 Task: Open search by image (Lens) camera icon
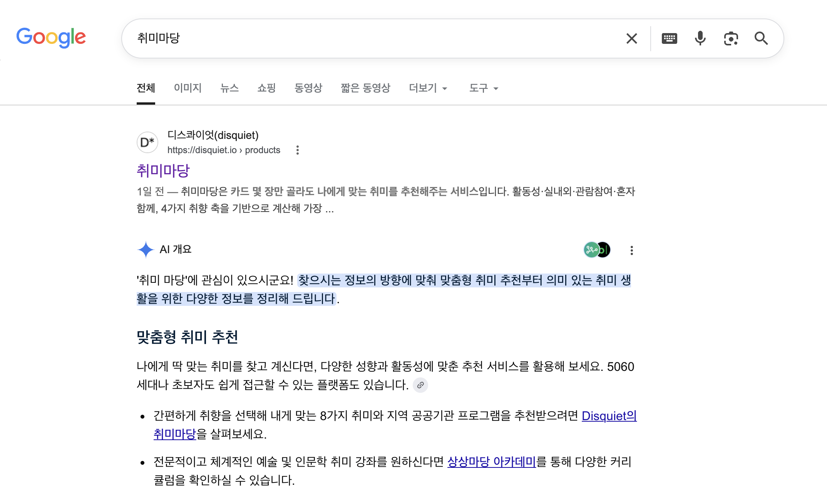(731, 38)
